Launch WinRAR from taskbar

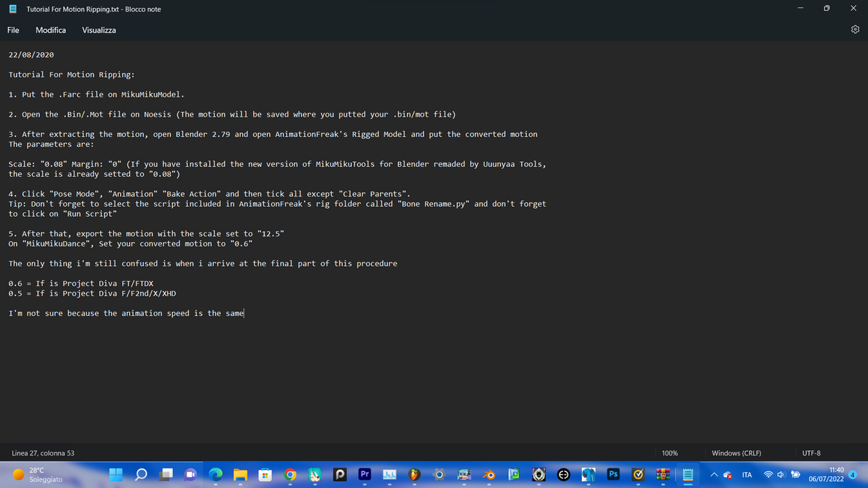(663, 474)
